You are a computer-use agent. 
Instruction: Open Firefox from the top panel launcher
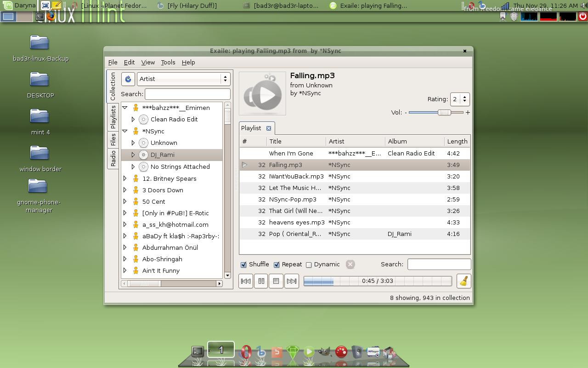[51, 16]
